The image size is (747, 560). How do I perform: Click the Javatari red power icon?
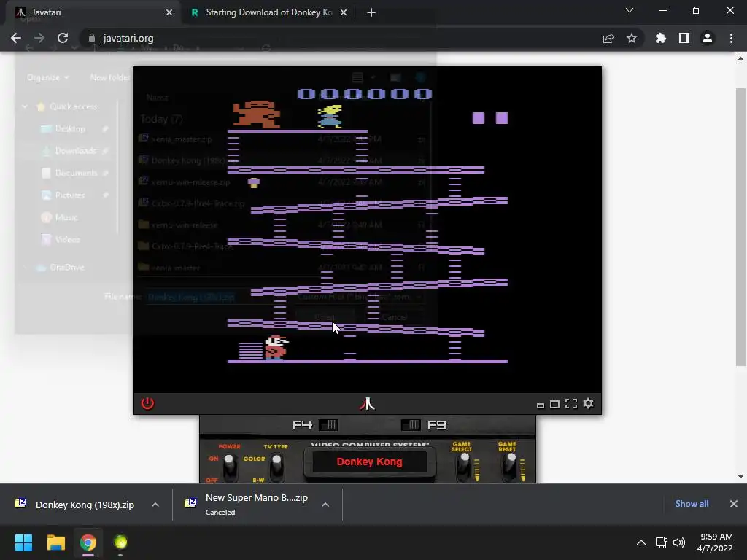coord(147,403)
